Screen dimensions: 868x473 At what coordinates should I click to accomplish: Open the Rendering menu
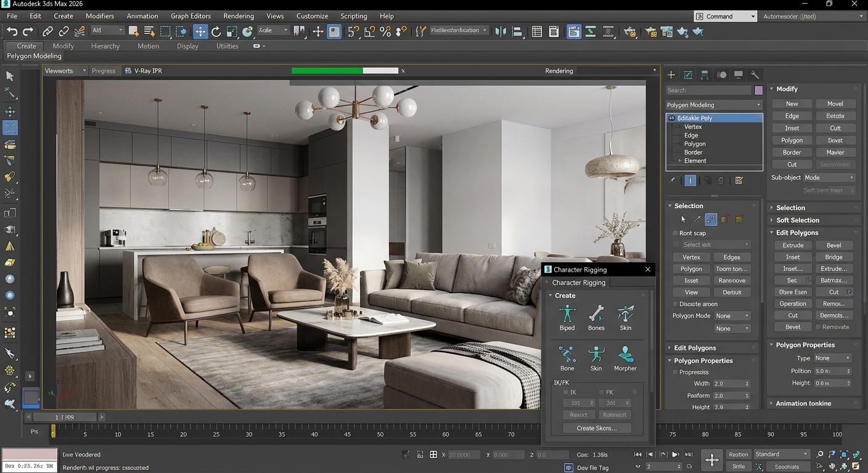click(238, 15)
